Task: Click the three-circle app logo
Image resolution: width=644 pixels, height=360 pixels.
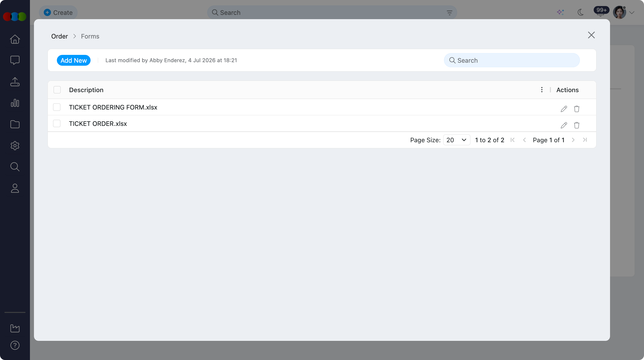Action: [x=15, y=17]
